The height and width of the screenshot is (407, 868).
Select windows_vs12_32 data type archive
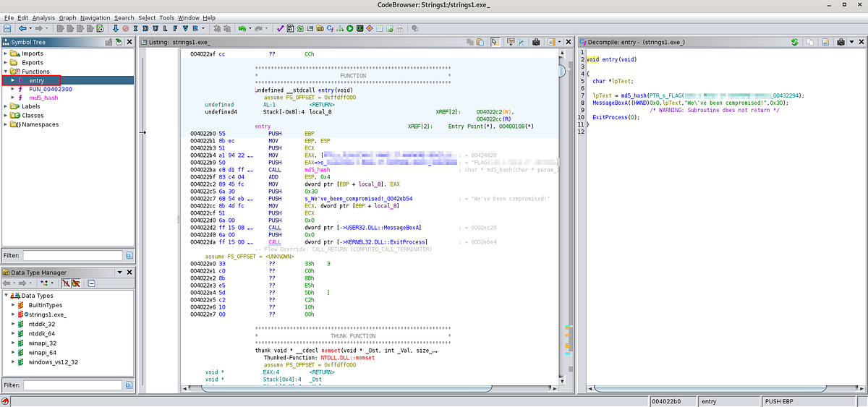pos(53,361)
